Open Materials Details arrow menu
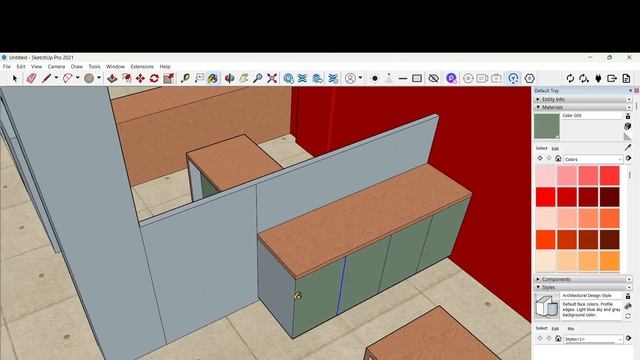This screenshot has height=360, width=640. [628, 158]
